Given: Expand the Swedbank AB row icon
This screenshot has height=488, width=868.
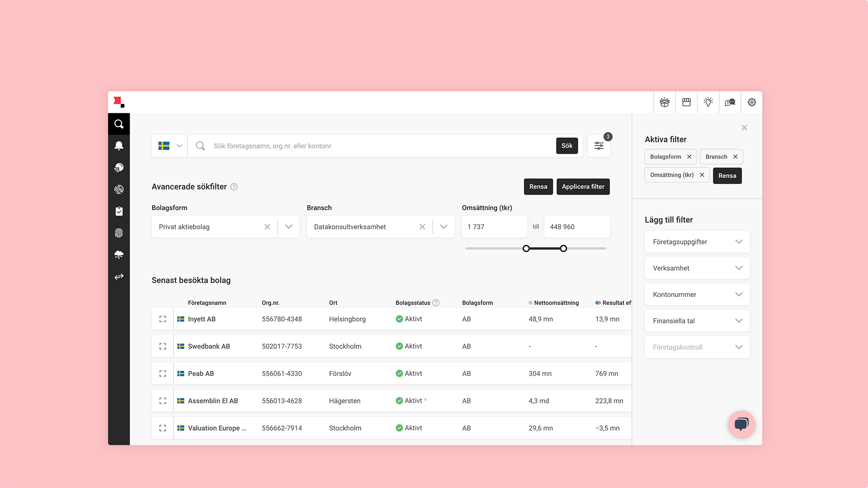Looking at the screenshot, I should 163,346.
